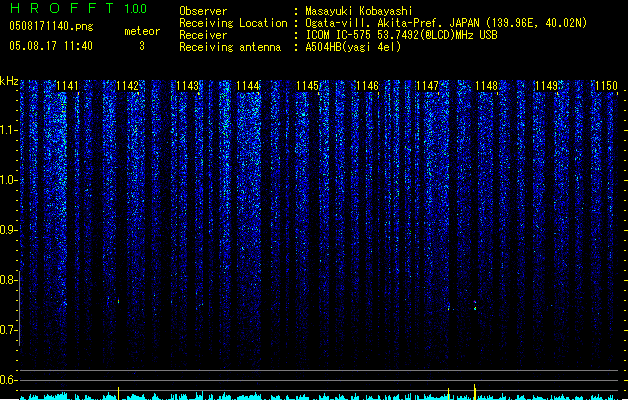Click the Observer label
Viewport: 629px width, 400px height.
point(203,11)
